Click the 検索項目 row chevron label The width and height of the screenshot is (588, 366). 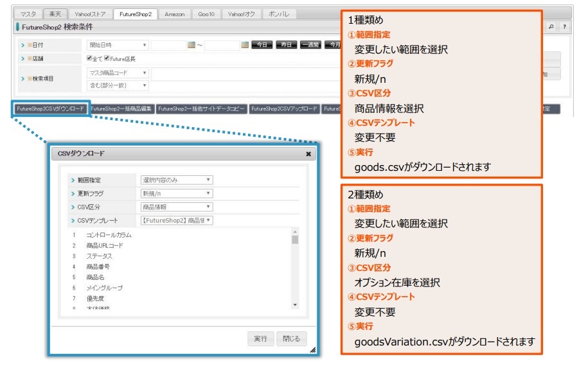pyautogui.click(x=37, y=79)
